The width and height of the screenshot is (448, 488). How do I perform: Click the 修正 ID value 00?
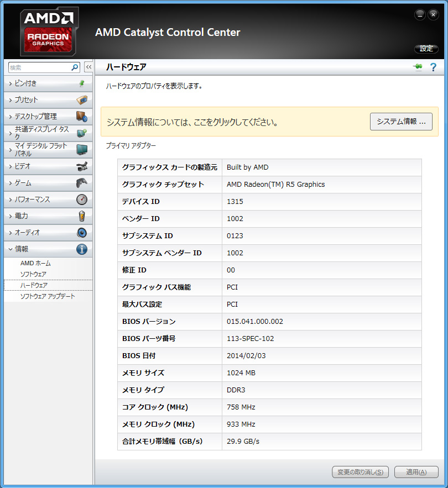(x=231, y=270)
